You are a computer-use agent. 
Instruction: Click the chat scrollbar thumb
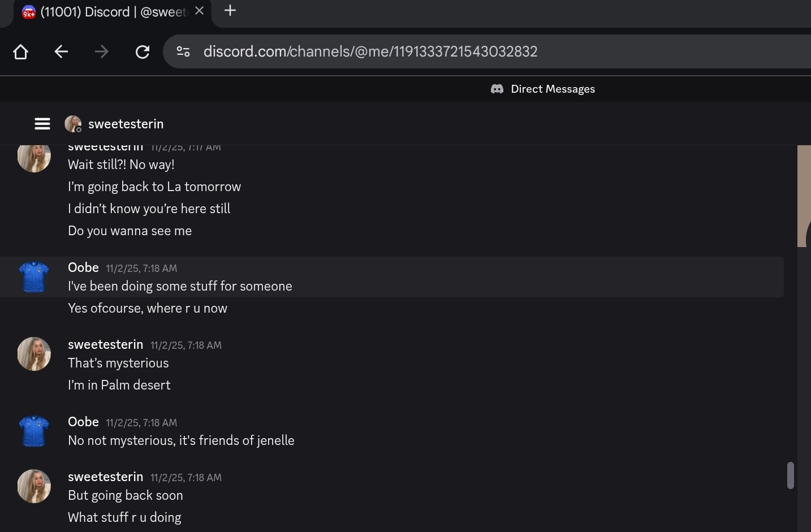791,475
